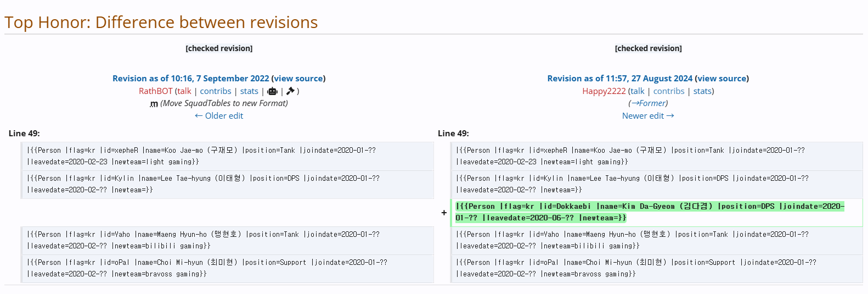Open RathBOT's talk page
The image size is (868, 294).
click(x=184, y=91)
